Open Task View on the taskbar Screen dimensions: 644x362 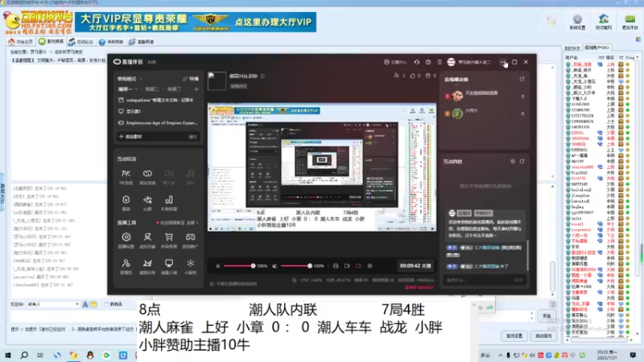click(40, 355)
